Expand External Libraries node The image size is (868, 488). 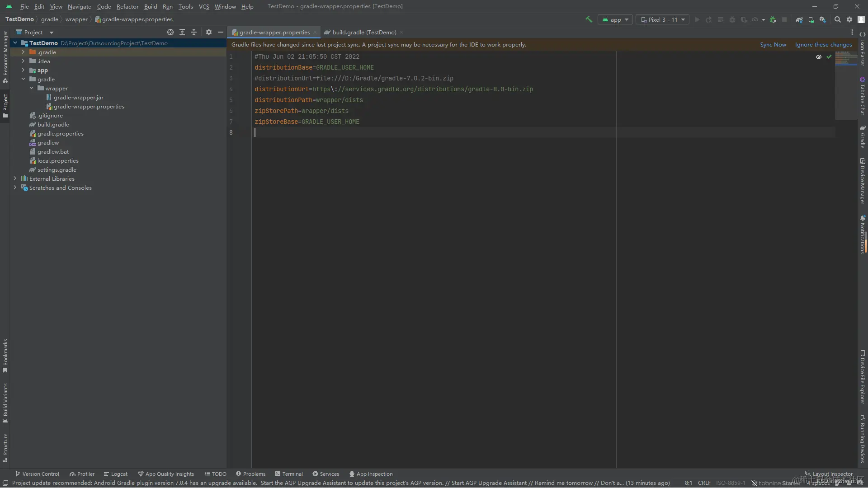click(x=15, y=178)
